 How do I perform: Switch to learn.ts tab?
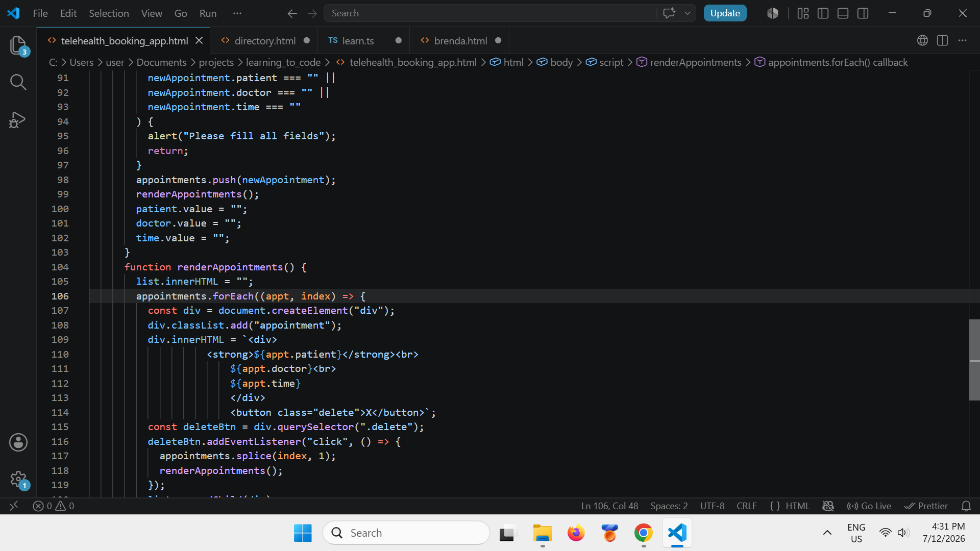click(358, 40)
